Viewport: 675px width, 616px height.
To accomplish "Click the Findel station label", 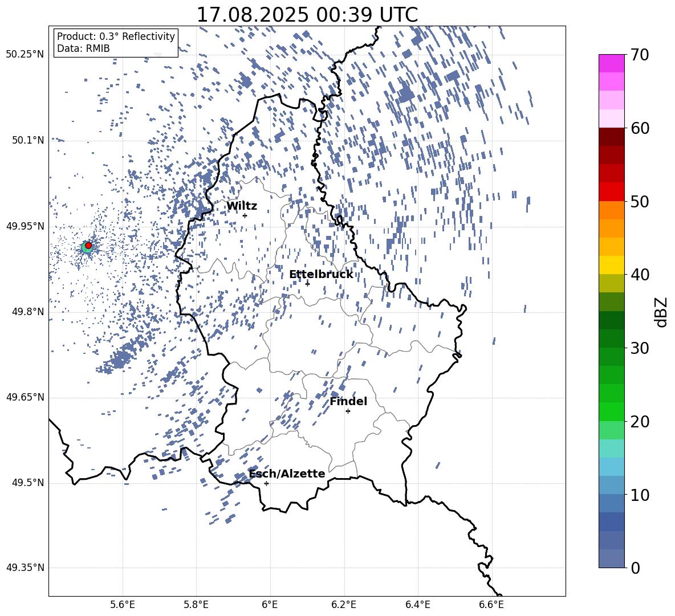I will [x=348, y=401].
